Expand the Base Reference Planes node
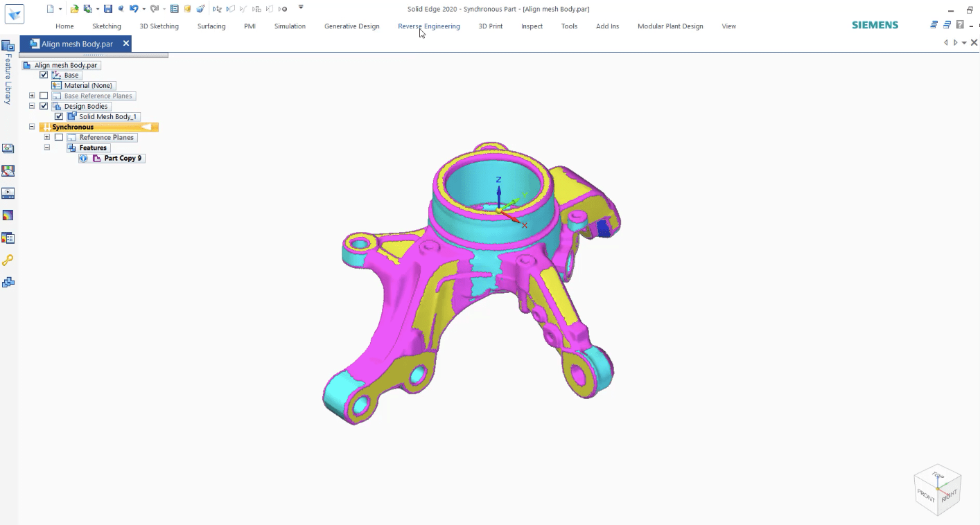This screenshot has height=525, width=980. tap(33, 96)
